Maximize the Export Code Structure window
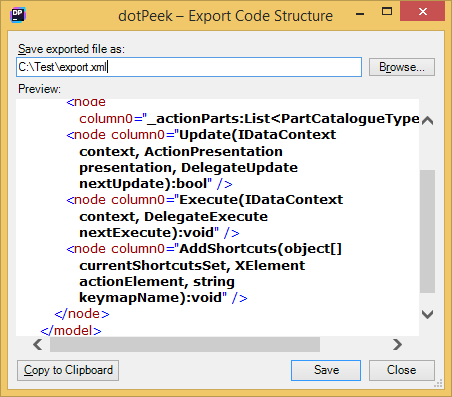This screenshot has width=452, height=397. (x=387, y=12)
